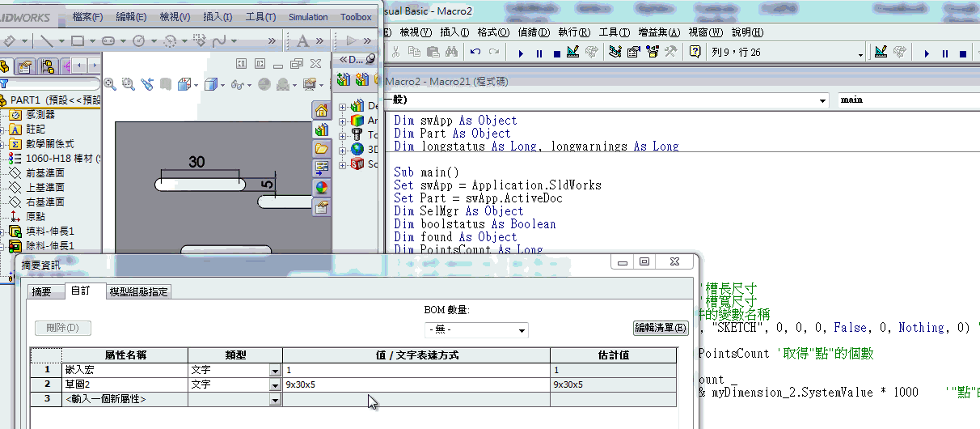Switch to the PropertyManager tab icon
980x429 pixels.
point(26,66)
